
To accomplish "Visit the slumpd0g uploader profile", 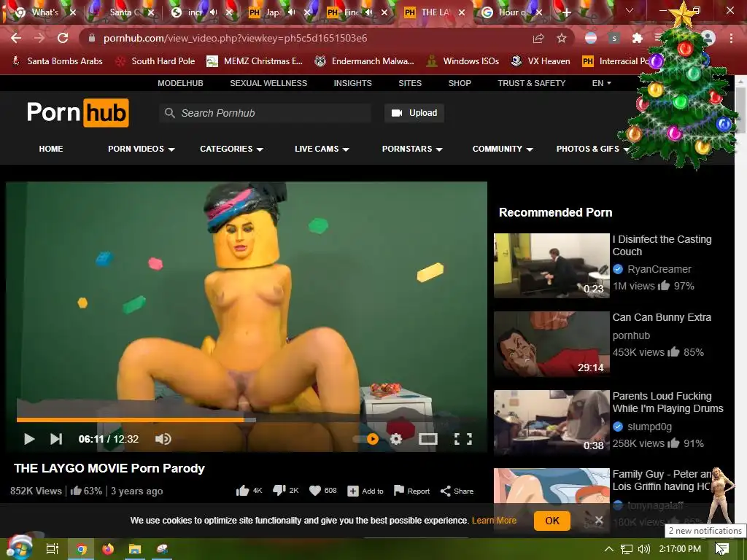I will [x=649, y=426].
